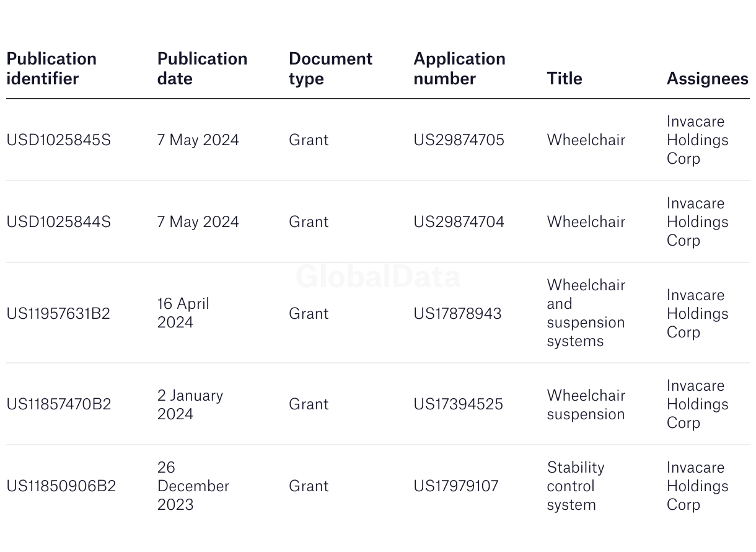Viewport: 756px width, 552px height.
Task: Click the Publication identifier column header
Action: point(51,69)
